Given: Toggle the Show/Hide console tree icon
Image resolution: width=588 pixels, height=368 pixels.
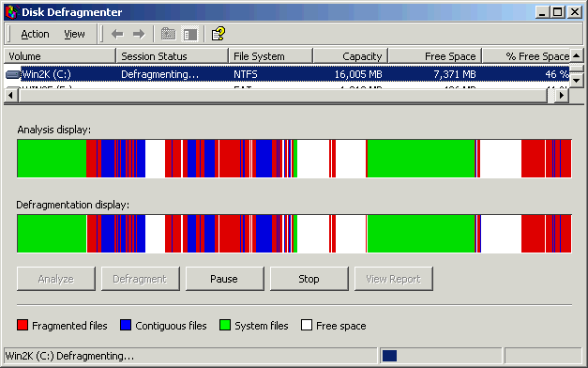Looking at the screenshot, I should point(190,34).
